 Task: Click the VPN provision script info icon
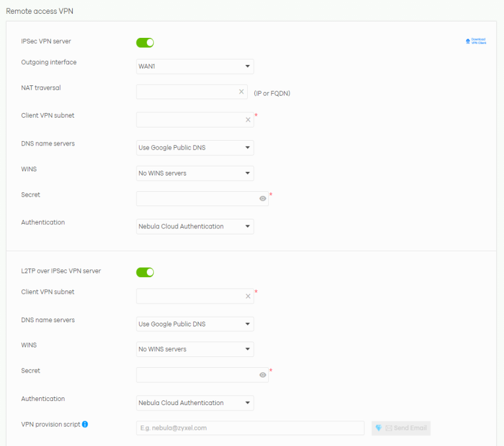click(85, 424)
